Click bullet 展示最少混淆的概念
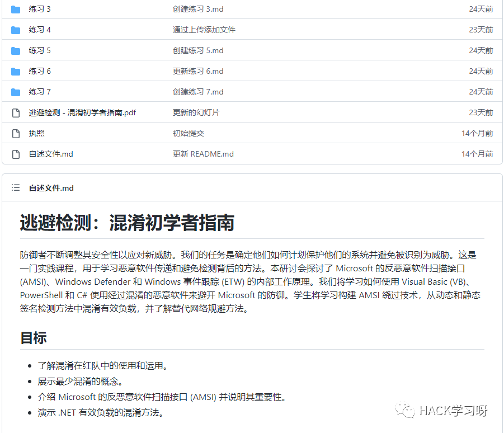Image resolution: width=504 pixels, height=433 pixels. click(80, 382)
